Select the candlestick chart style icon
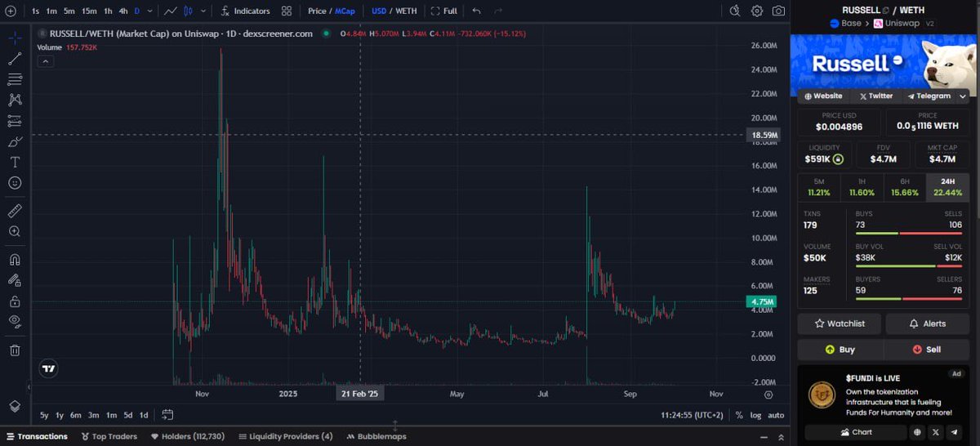Viewport: 980px width, 446px height. click(189, 11)
